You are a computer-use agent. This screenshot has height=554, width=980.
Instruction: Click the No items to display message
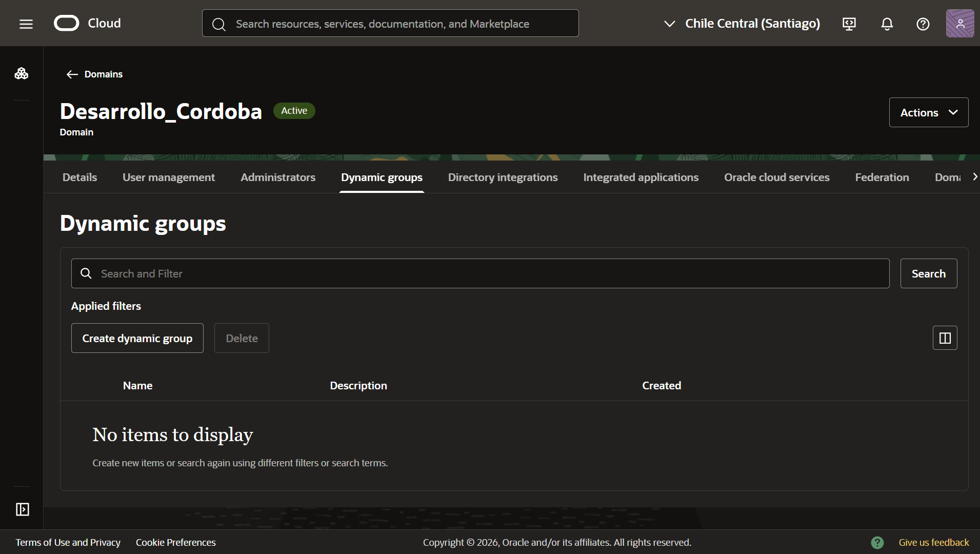173,434
